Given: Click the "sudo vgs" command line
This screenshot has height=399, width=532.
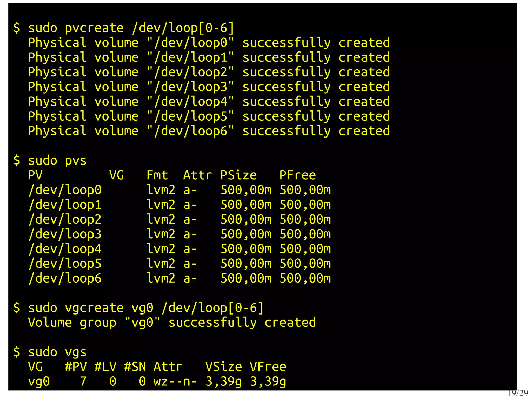Looking at the screenshot, I should pos(50,352).
